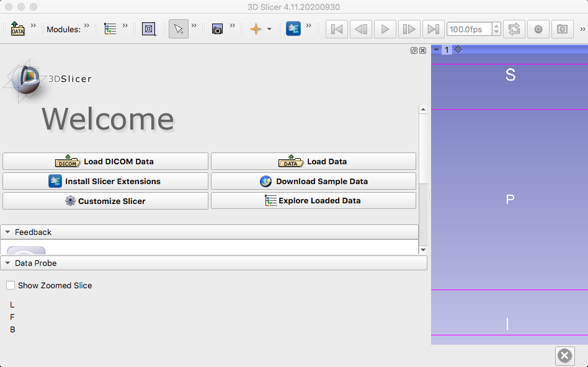Toggle the orange crosshair icon
Viewport: 588px width, 367px height.
(256, 29)
